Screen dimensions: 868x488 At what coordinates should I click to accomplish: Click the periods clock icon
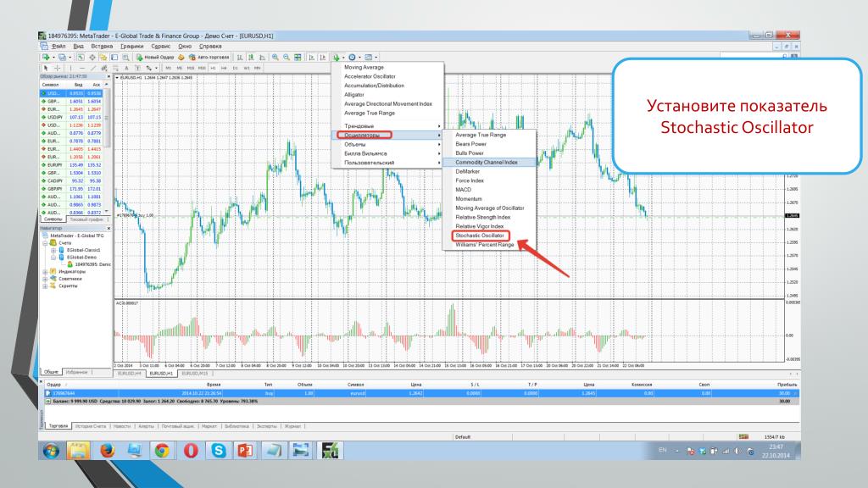(x=352, y=57)
